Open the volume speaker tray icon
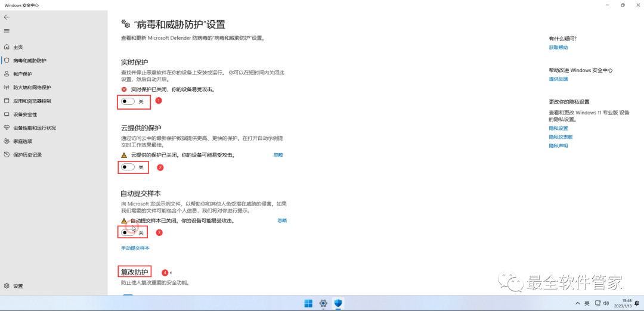Image resolution: width=644 pixels, height=311 pixels. tap(606, 304)
